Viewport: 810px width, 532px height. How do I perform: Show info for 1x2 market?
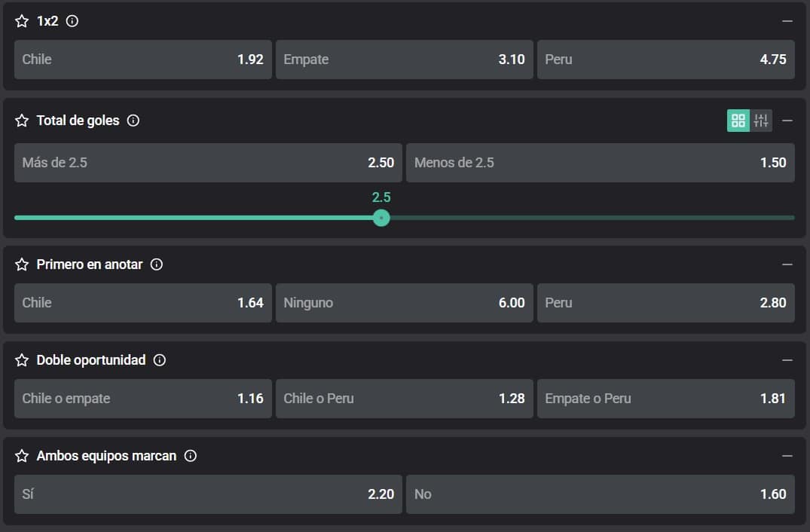point(72,21)
